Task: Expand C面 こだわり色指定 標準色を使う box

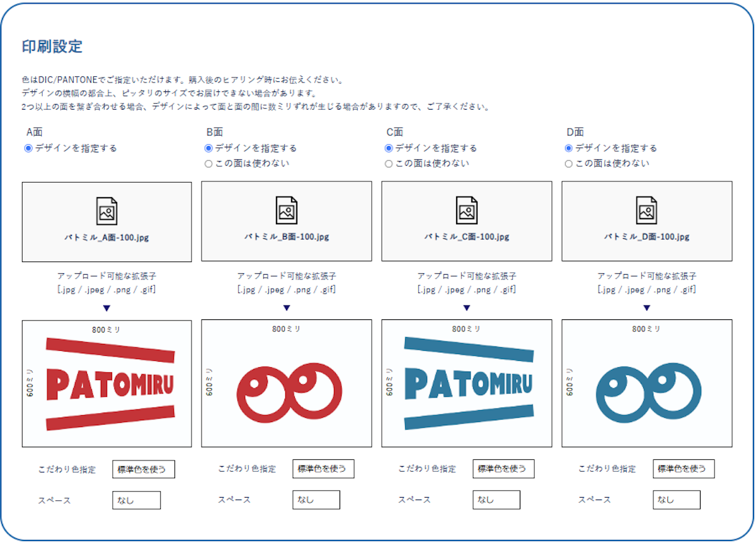Action: [503, 469]
